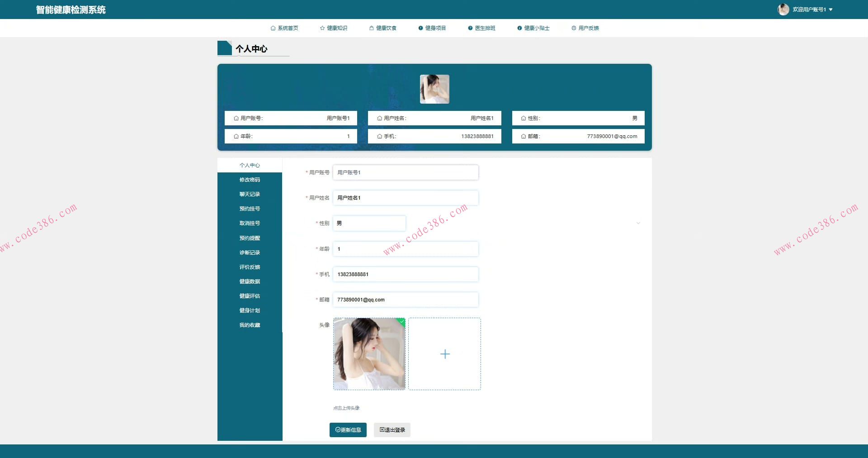The height and width of the screenshot is (458, 868).
Task: Click the green checkmark on uploaded avatar
Action: (x=401, y=322)
